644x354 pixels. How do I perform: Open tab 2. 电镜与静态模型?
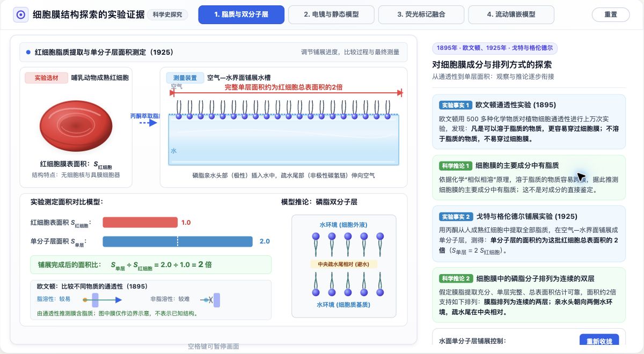point(331,15)
